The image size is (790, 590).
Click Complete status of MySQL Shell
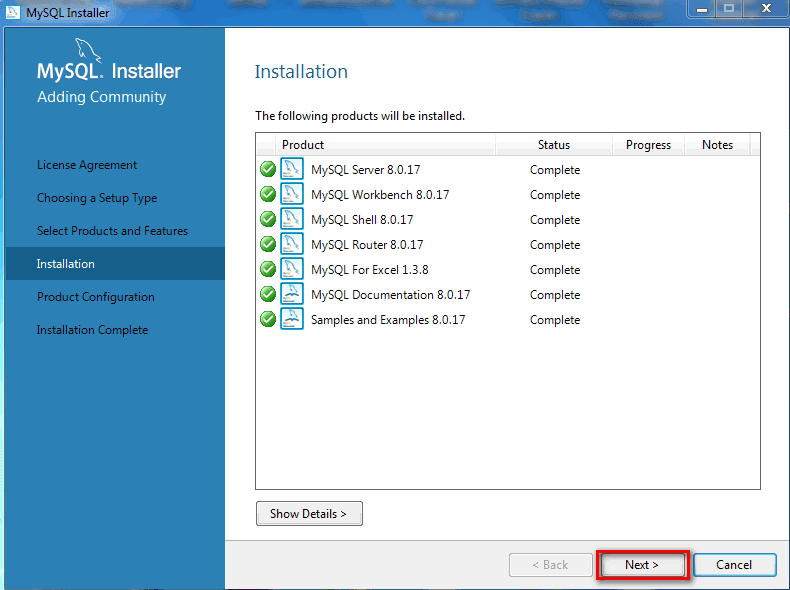[x=555, y=220]
